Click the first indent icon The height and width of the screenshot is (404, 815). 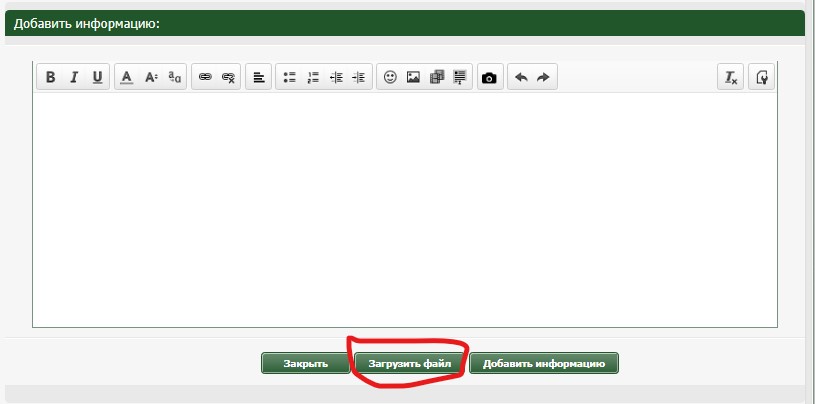336,77
